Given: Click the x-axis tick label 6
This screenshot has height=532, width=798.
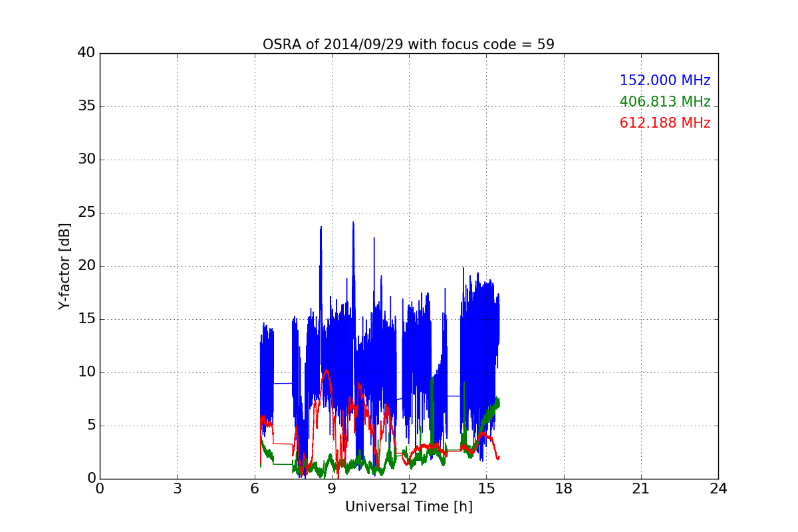Looking at the screenshot, I should pos(254,489).
